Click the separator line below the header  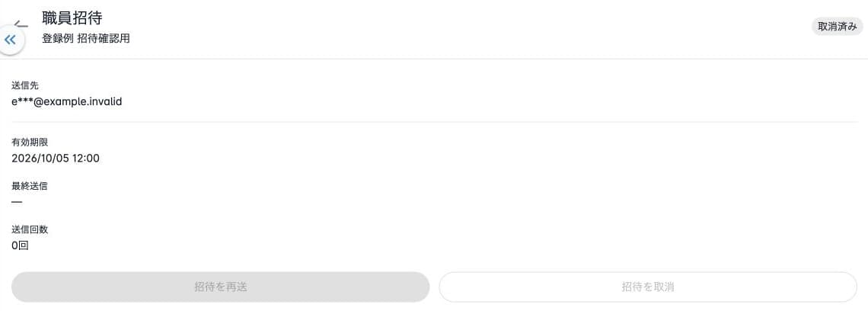tap(434, 59)
